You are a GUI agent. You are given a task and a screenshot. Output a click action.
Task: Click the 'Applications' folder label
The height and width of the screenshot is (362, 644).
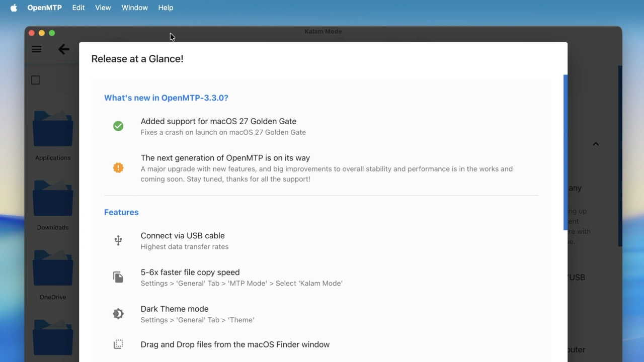[x=53, y=158]
